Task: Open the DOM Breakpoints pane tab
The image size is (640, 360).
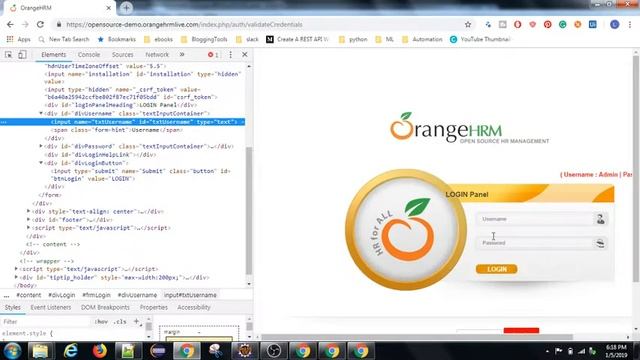Action: (x=105, y=307)
